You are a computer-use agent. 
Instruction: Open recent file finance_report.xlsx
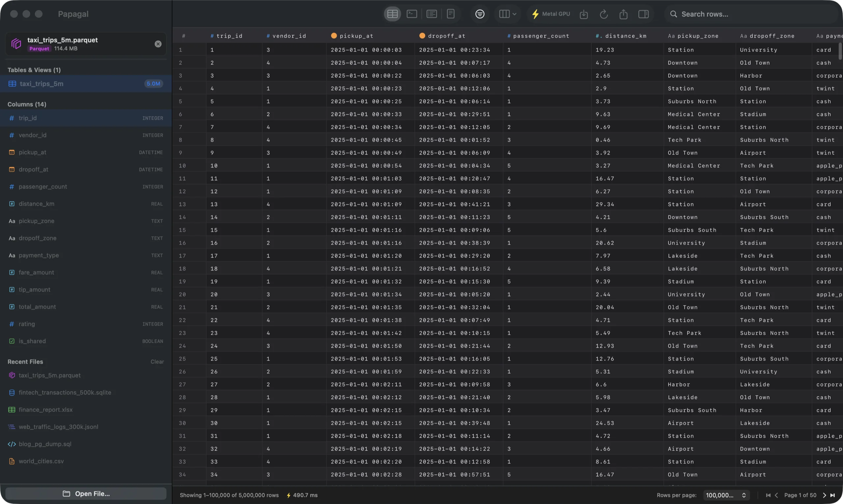(x=86, y=410)
